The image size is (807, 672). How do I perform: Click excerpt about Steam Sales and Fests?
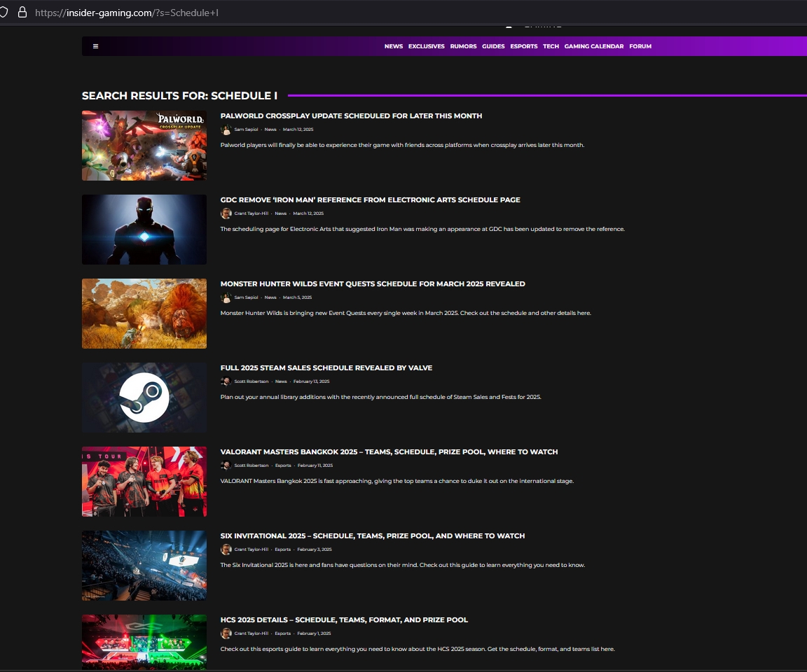tap(381, 397)
